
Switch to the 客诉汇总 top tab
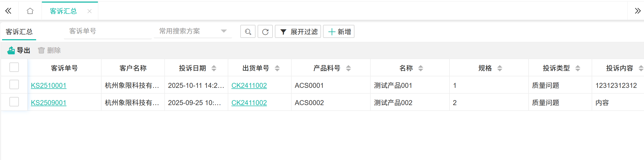click(x=63, y=11)
